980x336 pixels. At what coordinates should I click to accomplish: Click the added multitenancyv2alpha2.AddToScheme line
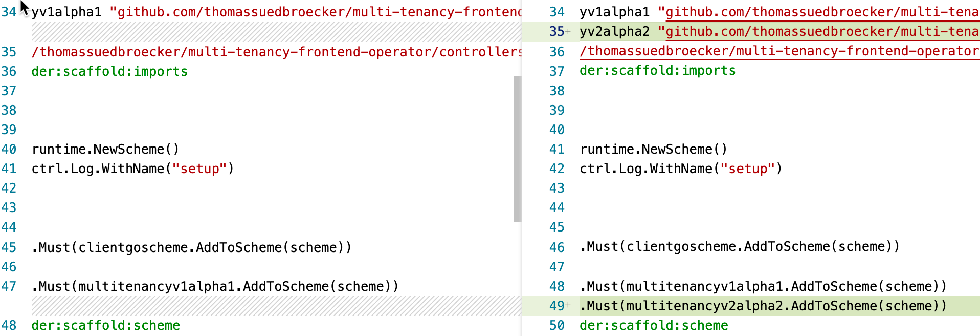coord(763,306)
